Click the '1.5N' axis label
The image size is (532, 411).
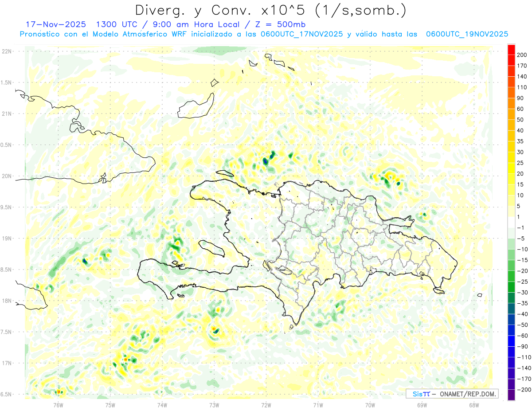coord(7,82)
